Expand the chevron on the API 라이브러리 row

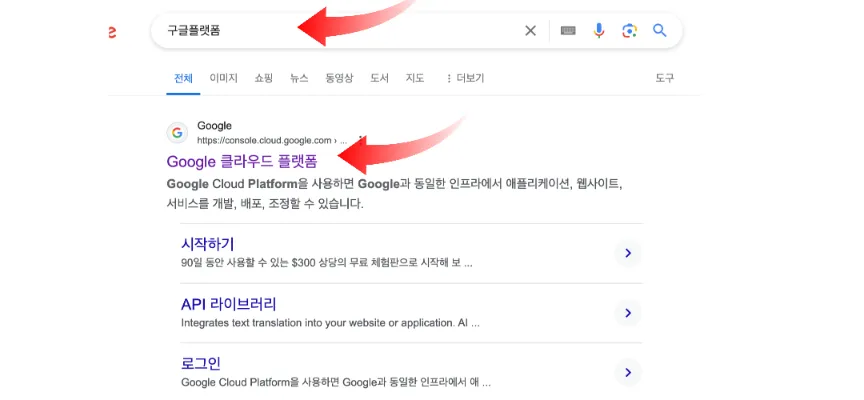[x=628, y=313]
